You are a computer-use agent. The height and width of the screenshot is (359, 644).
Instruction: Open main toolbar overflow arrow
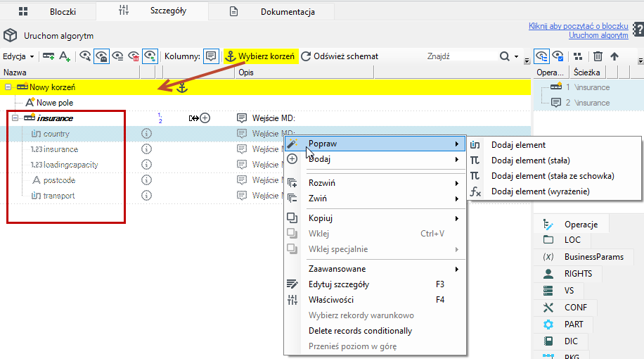point(527,61)
